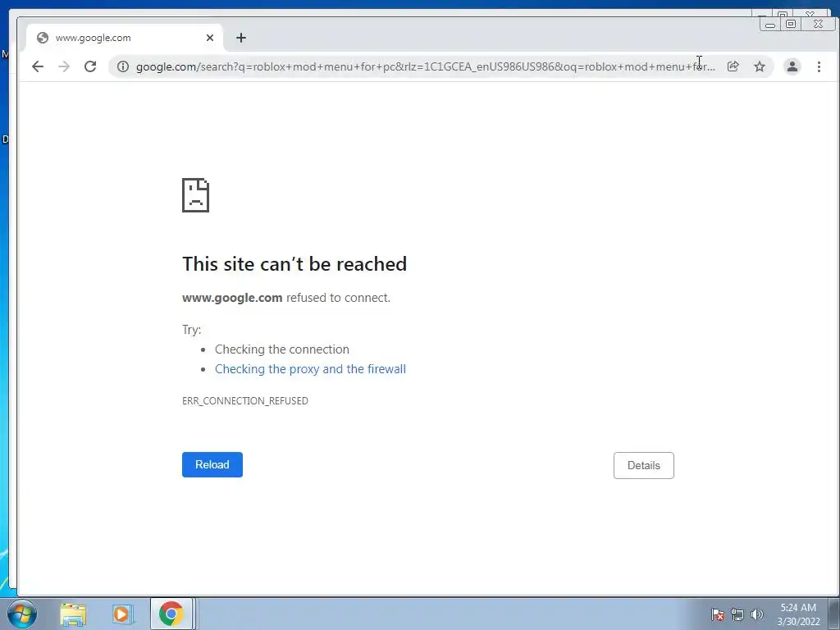Image resolution: width=840 pixels, height=630 pixels.
Task: Share this page via the share icon
Action: pyautogui.click(x=733, y=66)
